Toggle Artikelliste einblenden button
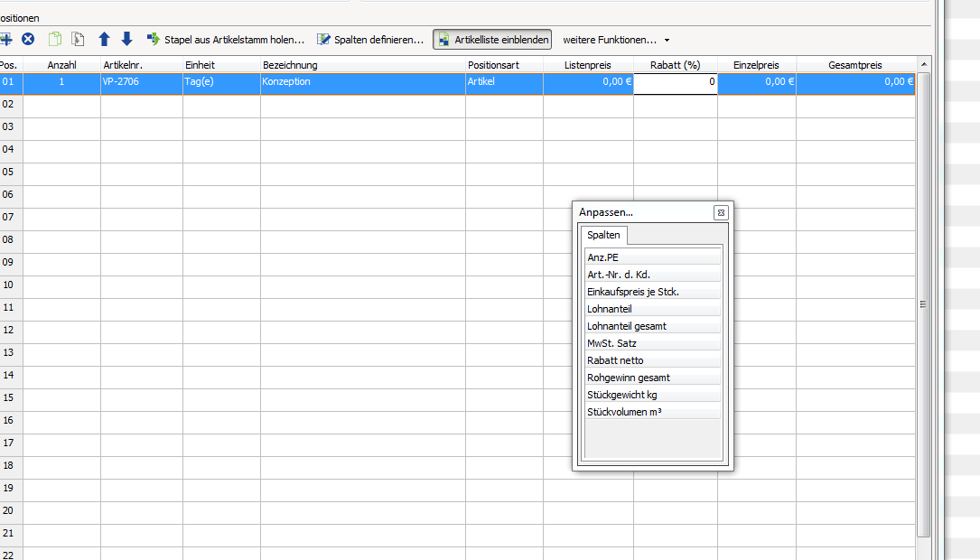980x560 pixels. point(492,40)
